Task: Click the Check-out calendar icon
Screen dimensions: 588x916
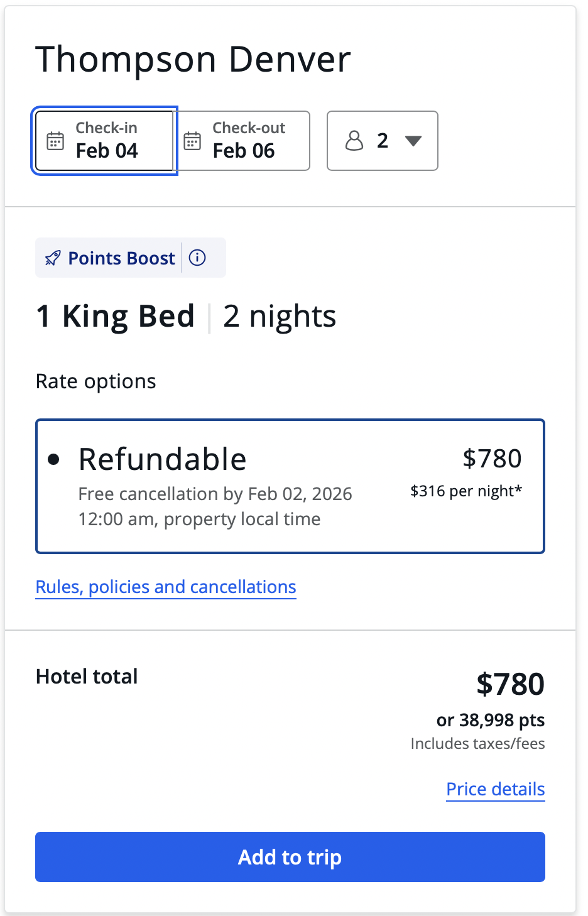Action: [x=192, y=141]
